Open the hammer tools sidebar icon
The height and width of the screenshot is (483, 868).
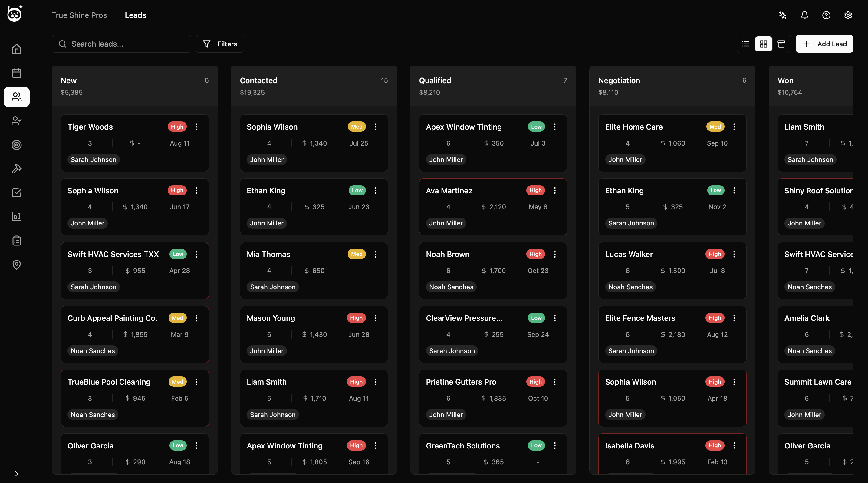tap(17, 169)
